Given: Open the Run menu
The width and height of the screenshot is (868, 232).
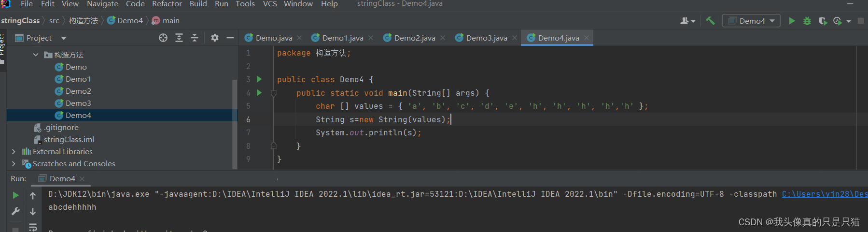Looking at the screenshot, I should [222, 4].
